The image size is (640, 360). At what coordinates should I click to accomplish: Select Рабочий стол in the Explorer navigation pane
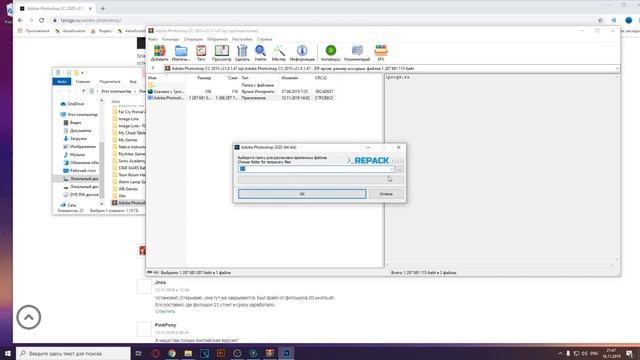click(80, 171)
